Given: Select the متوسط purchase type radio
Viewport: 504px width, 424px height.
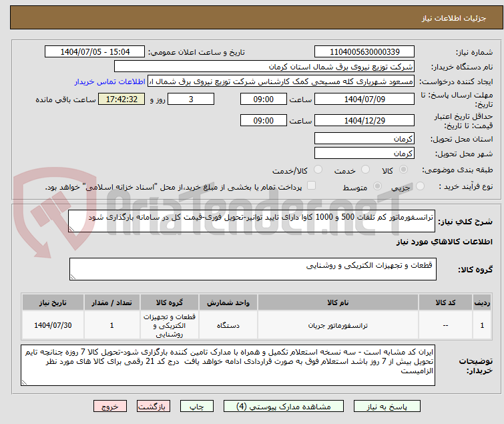Looking at the screenshot, I should pos(377,186).
